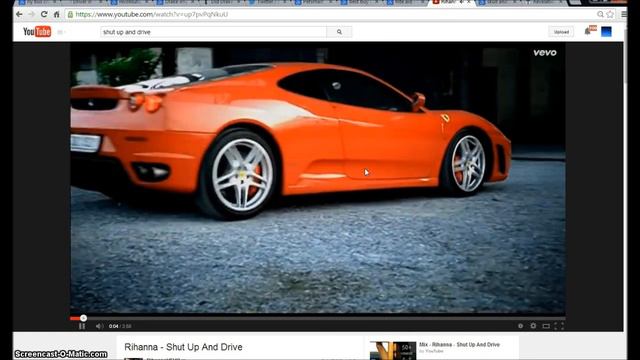Click the title 'Rihanna - Shut Up And Drive'
The image size is (640, 360).
pos(183,347)
